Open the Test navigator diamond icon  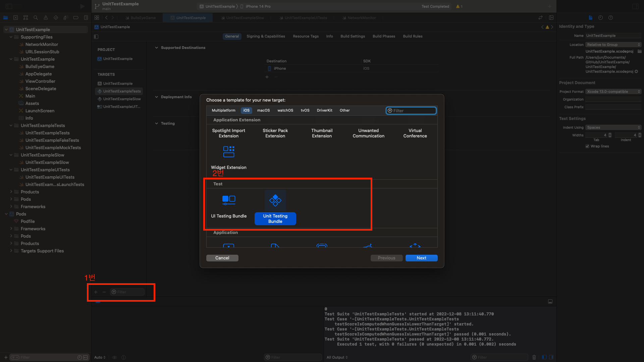[56, 18]
